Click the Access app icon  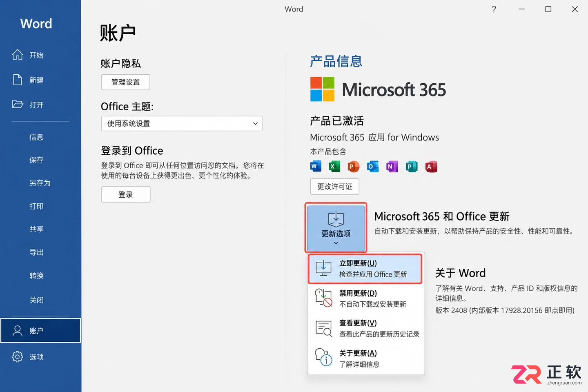(431, 167)
